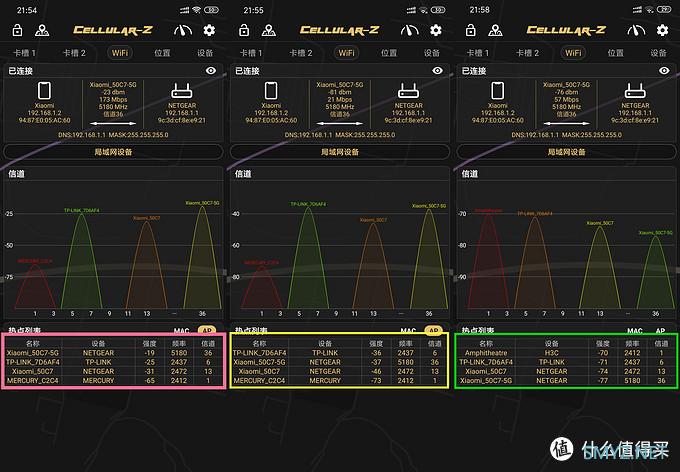
Task: Tap the 局域网设备 button on the 21:54 screen
Action: pyautogui.click(x=113, y=152)
